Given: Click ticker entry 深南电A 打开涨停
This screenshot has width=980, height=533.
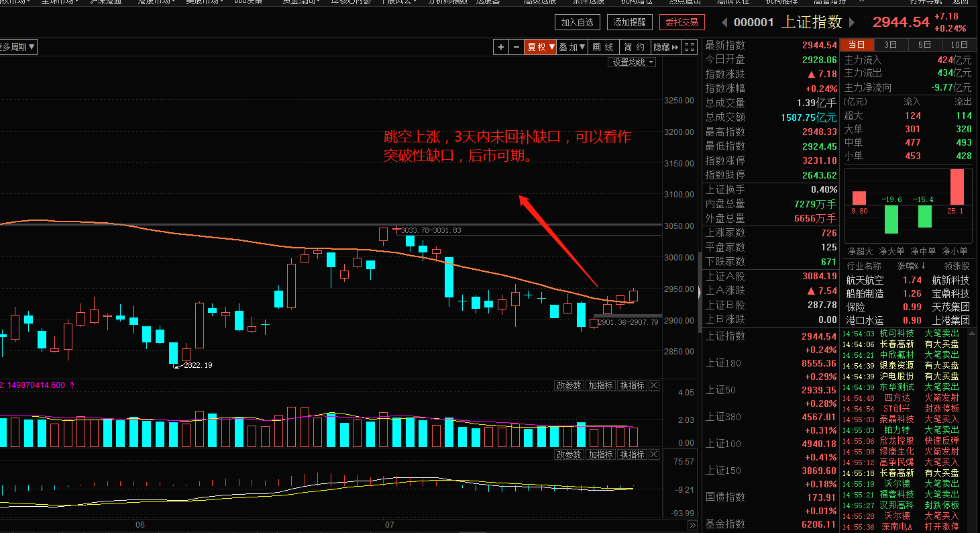Looking at the screenshot, I should [x=901, y=526].
